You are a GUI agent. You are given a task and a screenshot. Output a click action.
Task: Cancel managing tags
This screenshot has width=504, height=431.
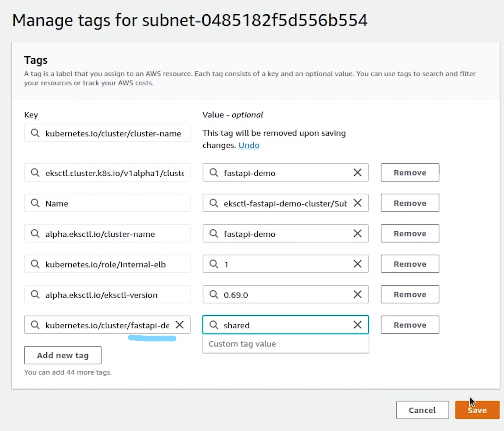(x=422, y=410)
